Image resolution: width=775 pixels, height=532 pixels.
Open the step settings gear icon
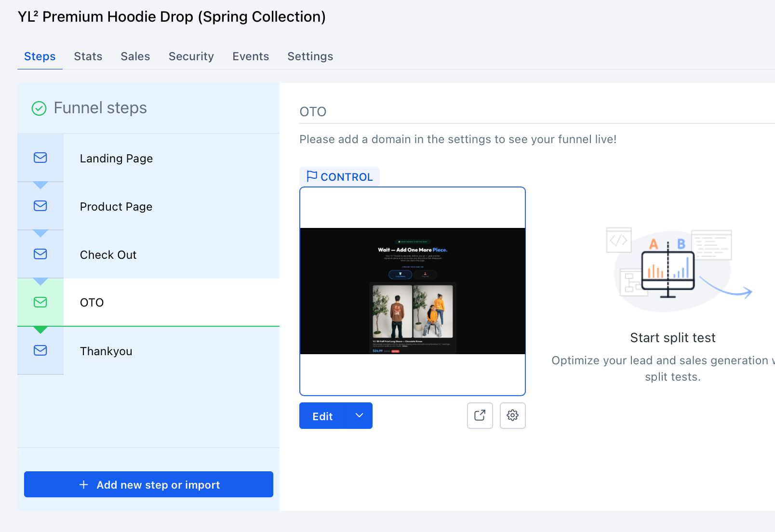513,415
